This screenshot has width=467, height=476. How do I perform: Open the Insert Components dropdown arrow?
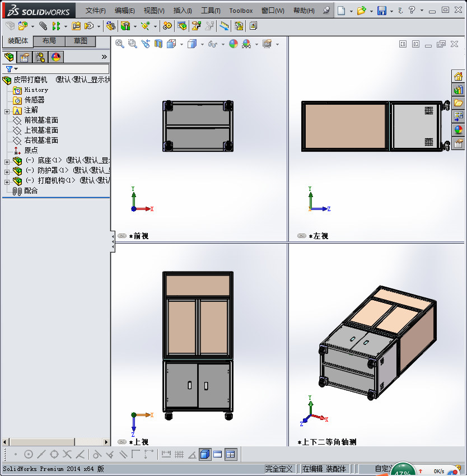[32, 26]
